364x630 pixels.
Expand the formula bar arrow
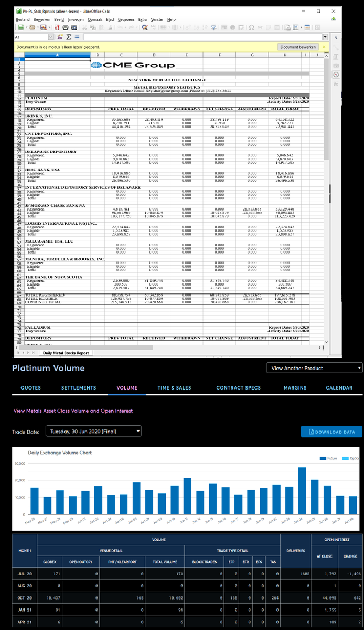pyautogui.click(x=326, y=37)
